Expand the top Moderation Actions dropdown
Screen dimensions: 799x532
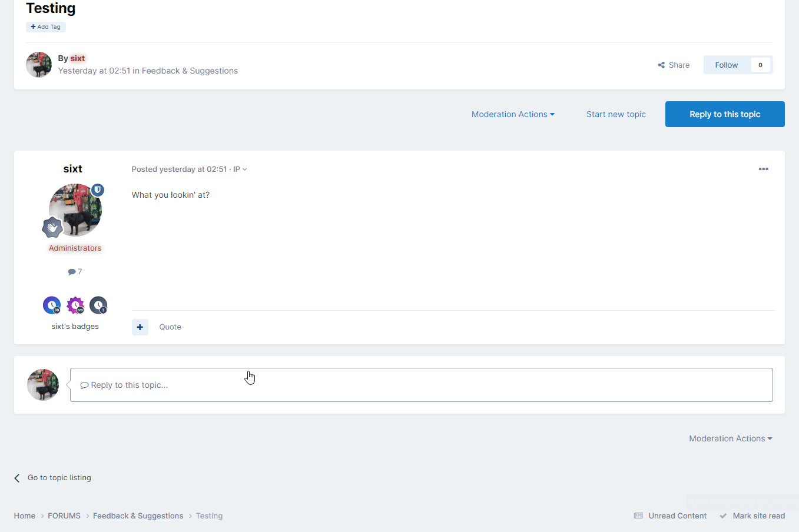pyautogui.click(x=512, y=114)
